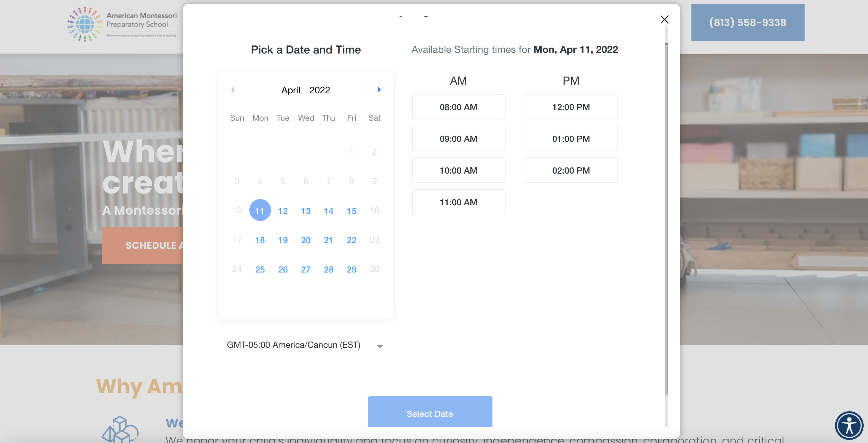Image resolution: width=868 pixels, height=443 pixels.
Task: Choose April 29 on the calendar
Action: pyautogui.click(x=351, y=269)
